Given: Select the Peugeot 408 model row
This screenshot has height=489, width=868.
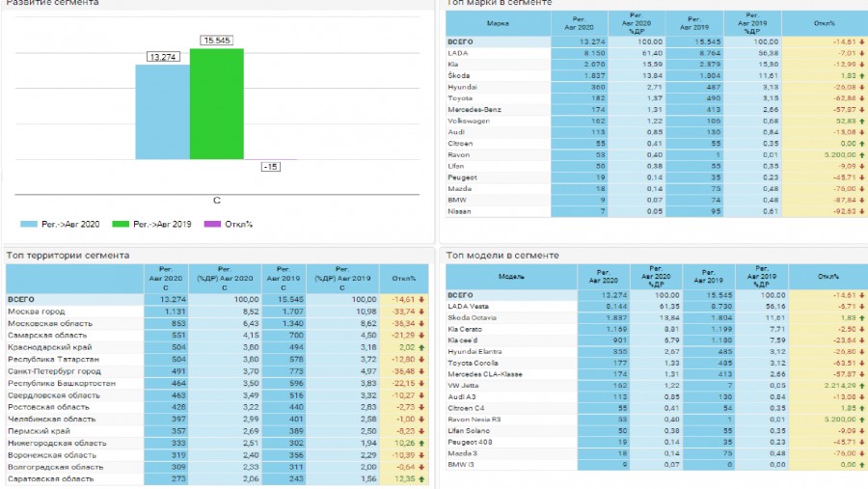Looking at the screenshot, I should tap(657, 443).
